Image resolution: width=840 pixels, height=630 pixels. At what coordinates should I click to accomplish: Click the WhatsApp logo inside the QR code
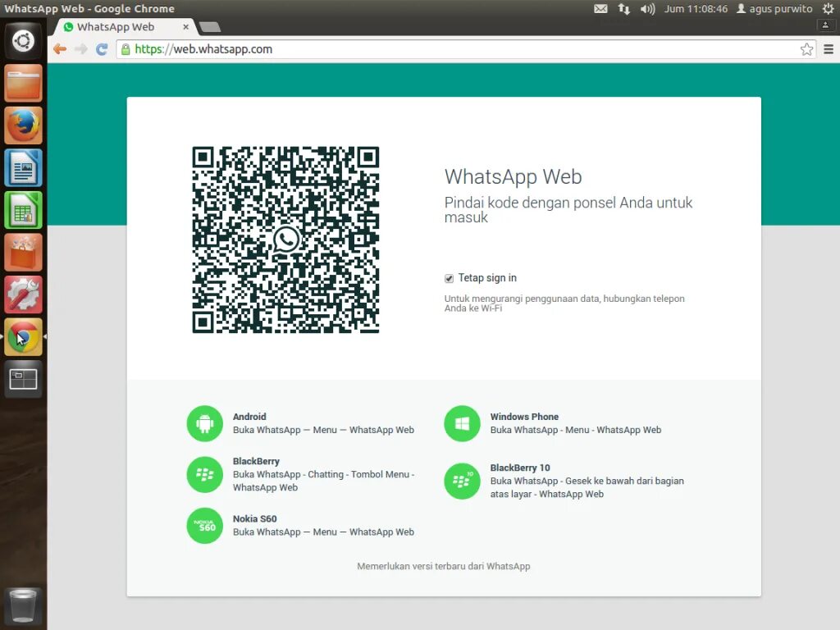click(286, 240)
